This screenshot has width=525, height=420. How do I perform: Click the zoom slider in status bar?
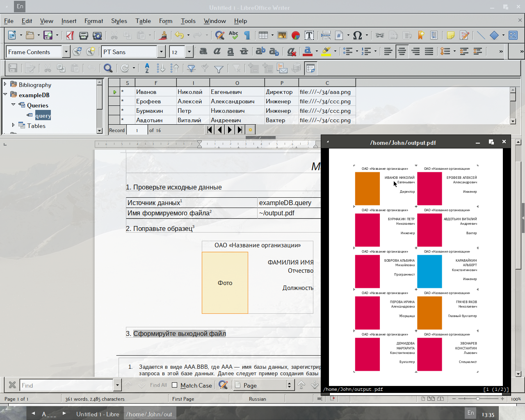point(477,399)
